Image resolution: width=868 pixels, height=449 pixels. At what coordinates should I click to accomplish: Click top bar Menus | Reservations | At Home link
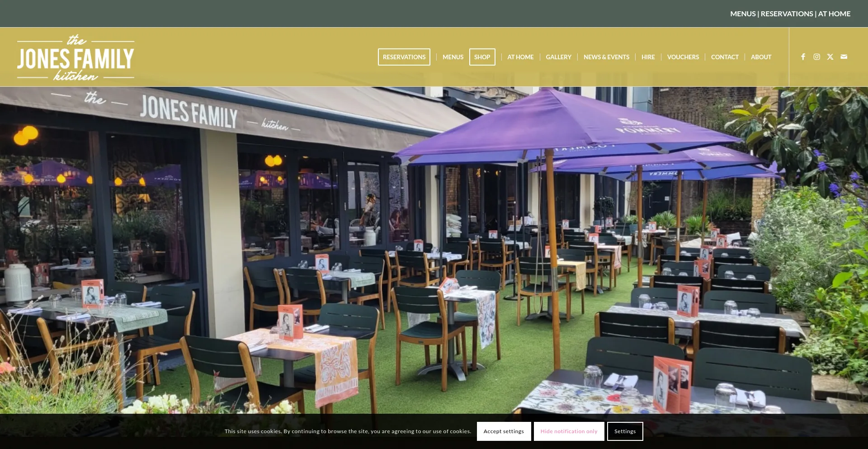[x=790, y=14]
